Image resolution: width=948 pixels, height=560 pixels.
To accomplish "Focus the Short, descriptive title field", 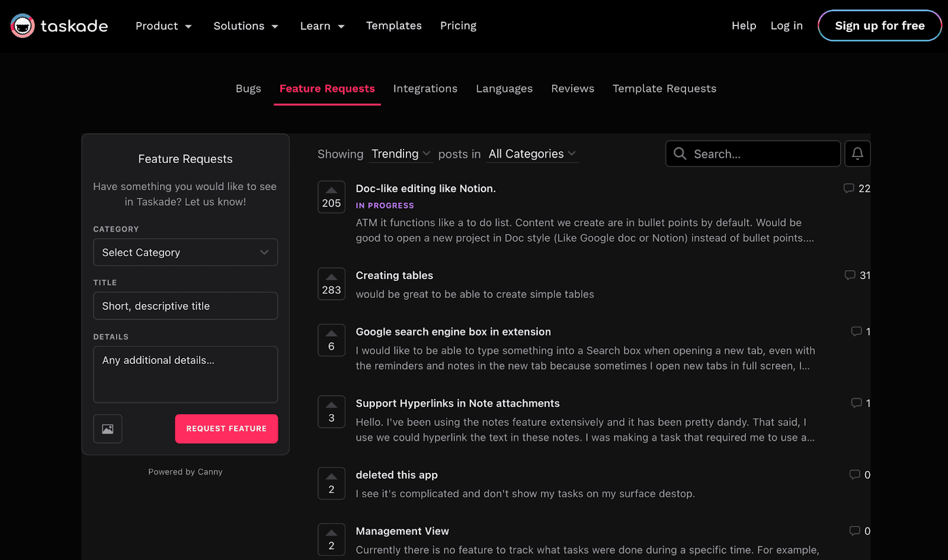I will pos(185,306).
